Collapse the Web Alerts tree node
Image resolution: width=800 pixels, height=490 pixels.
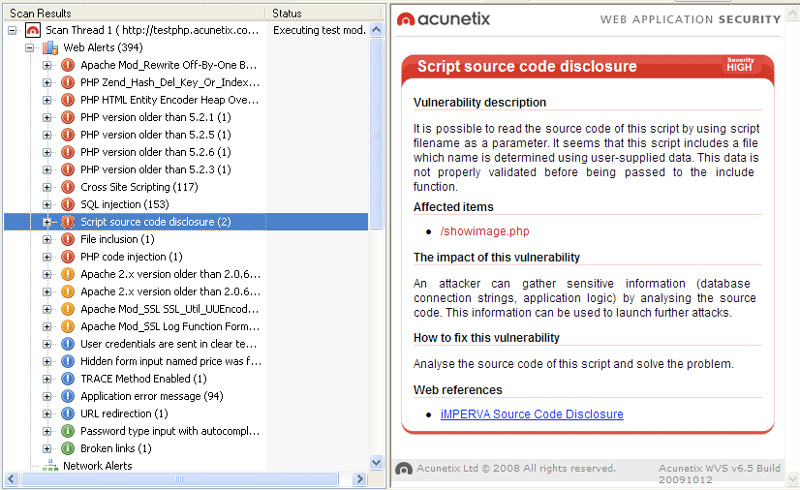[x=29, y=47]
